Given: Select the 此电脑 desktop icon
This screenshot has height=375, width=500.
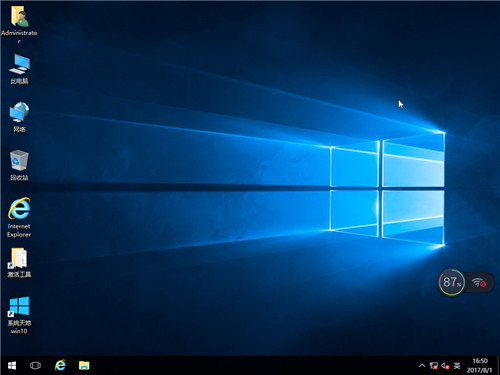Looking at the screenshot, I should coord(19,69).
